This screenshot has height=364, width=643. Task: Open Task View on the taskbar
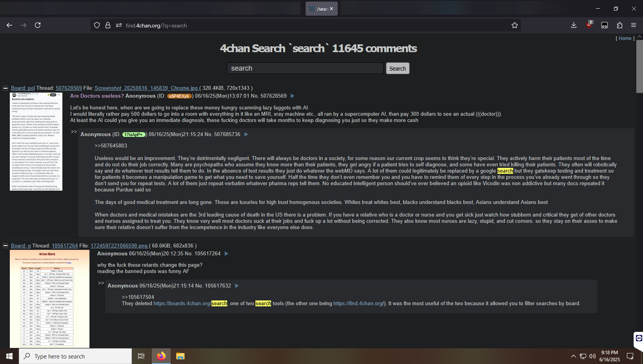click(x=141, y=356)
